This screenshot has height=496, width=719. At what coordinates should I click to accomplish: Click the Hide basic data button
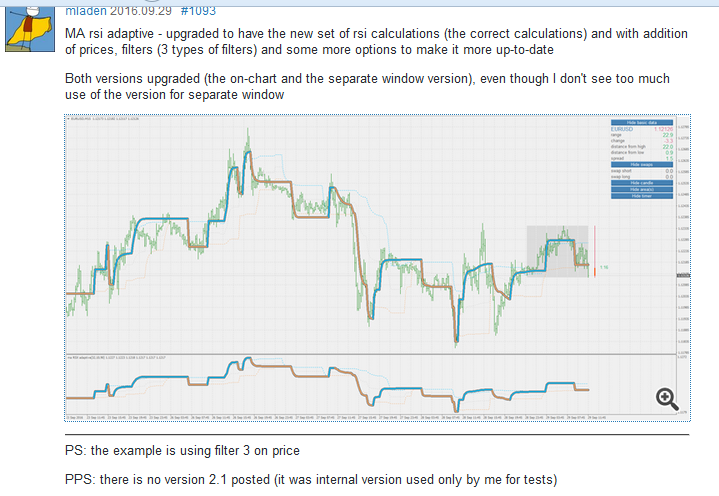pyautogui.click(x=640, y=122)
